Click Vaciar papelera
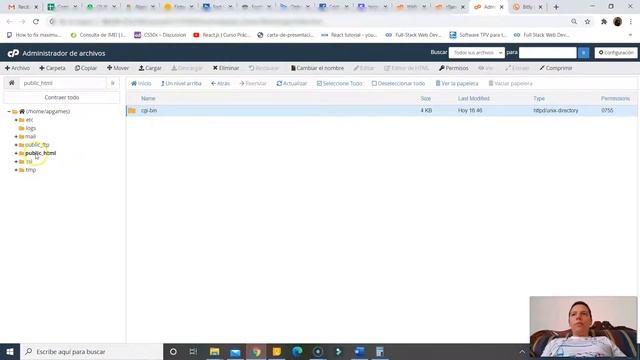The image size is (640, 360). [511, 83]
